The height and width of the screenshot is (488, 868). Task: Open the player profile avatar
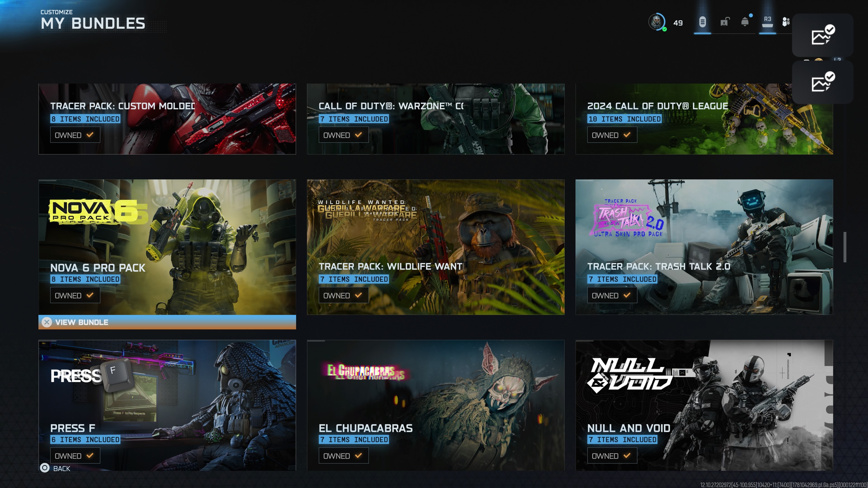click(656, 22)
